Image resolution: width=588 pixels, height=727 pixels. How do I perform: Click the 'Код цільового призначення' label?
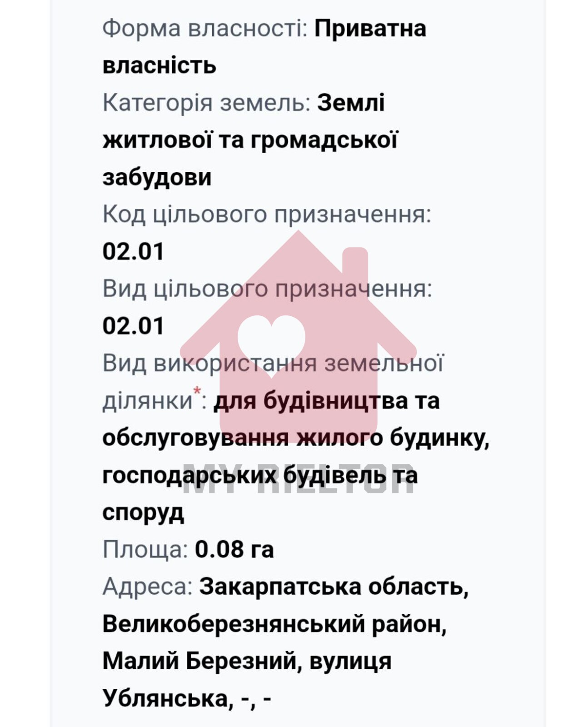pyautogui.click(x=266, y=214)
